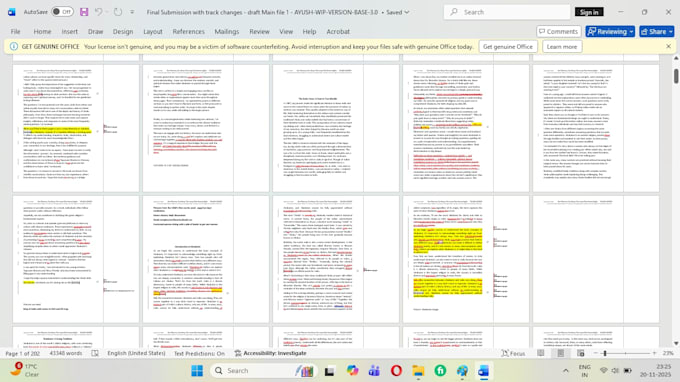Image resolution: width=680 pixels, height=382 pixels.
Task: Click the zoom slider handle
Action: click(605, 353)
